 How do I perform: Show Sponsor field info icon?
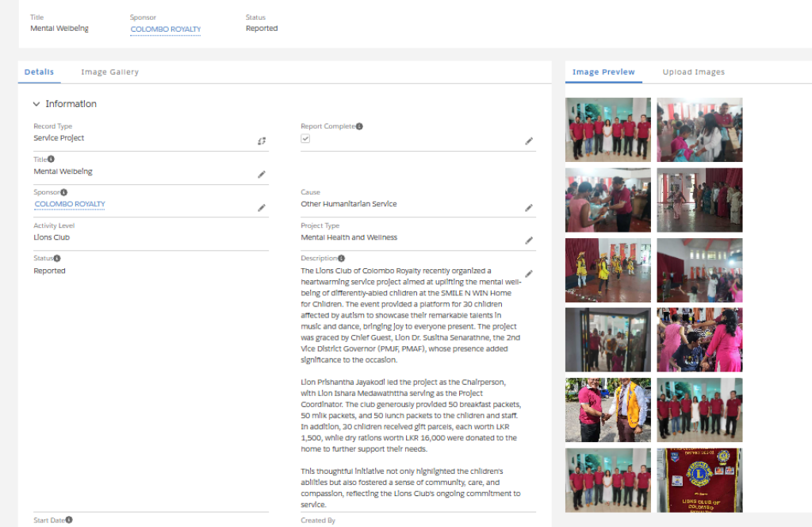(x=63, y=192)
